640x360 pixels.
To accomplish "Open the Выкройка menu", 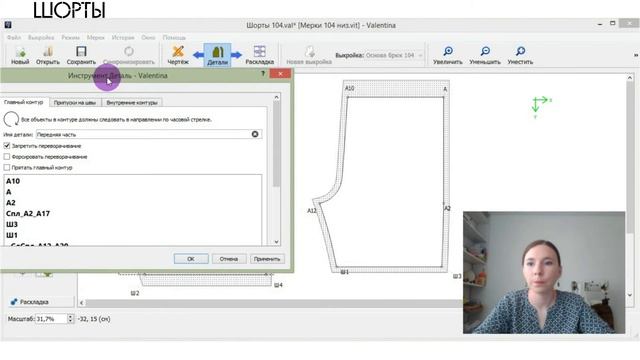I will [41, 38].
